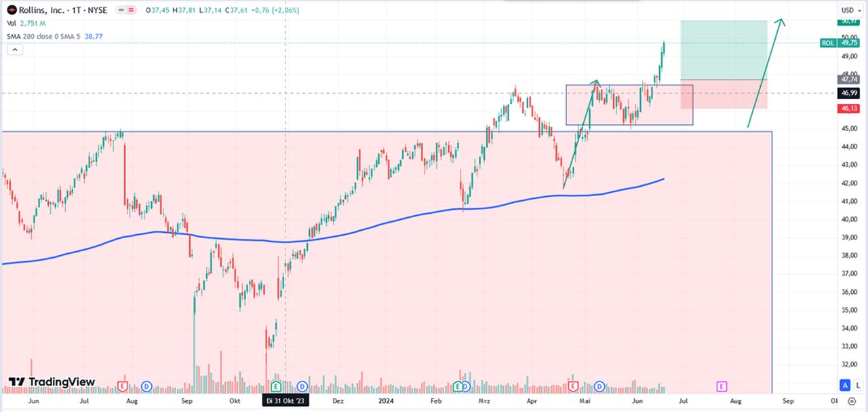The image size is (868, 412).
Task: Select the long position's green profit zone
Action: [724, 50]
